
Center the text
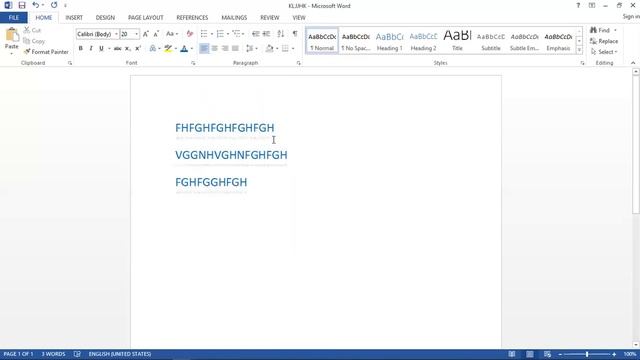pyautogui.click(x=214, y=49)
